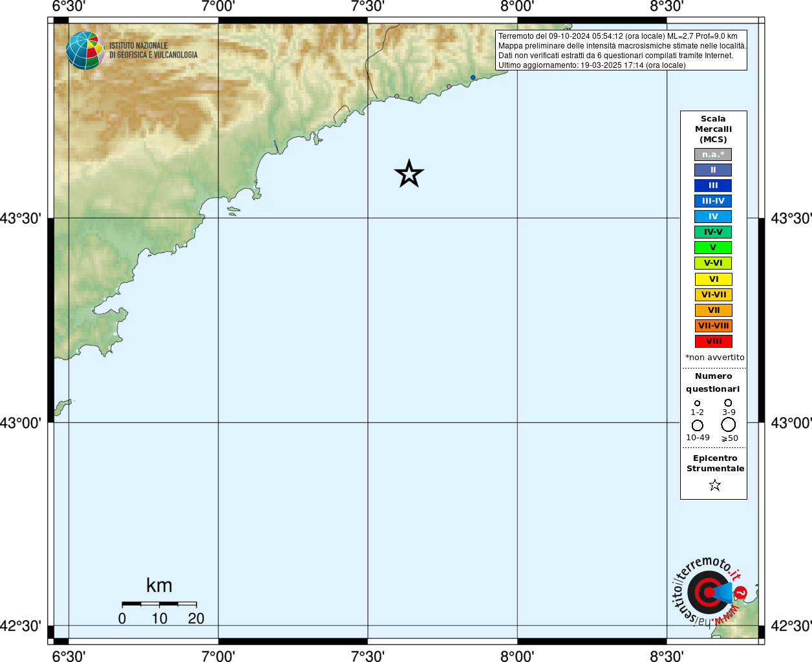Screen dimensions: 812x662
Task: Select the VIII red intensity swatch
Action: [x=714, y=341]
